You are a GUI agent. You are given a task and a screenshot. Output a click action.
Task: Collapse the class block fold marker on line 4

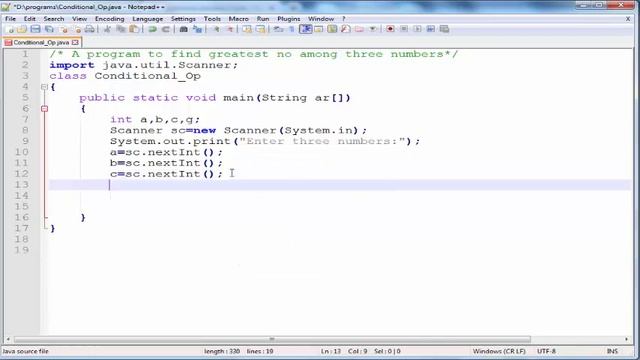tap(44, 87)
